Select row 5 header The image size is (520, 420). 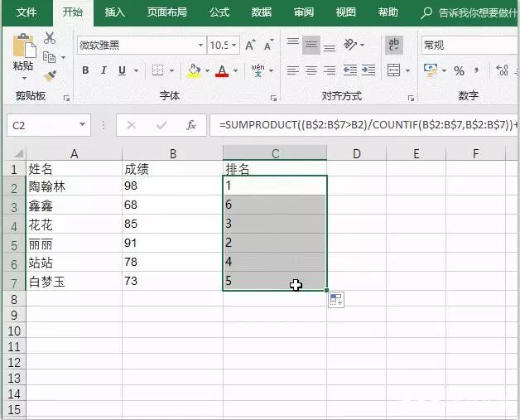[14, 245]
